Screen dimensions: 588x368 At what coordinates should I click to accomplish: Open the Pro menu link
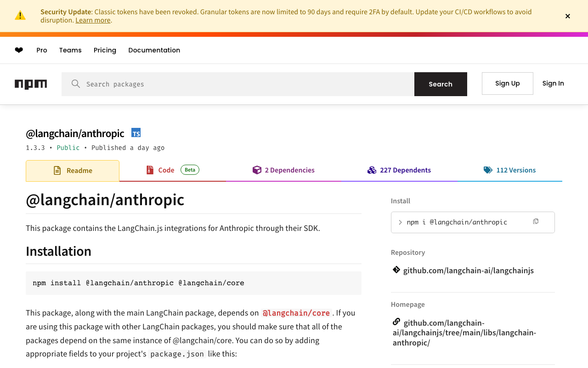[x=42, y=50]
